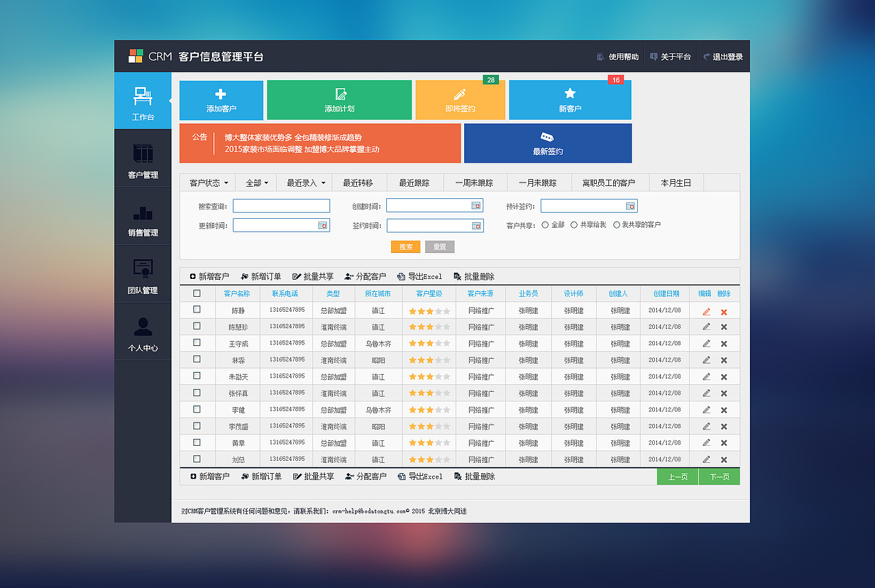Click bottom toolbar 批量删除
Screen dimensions: 875x588
pyautogui.click(x=474, y=477)
